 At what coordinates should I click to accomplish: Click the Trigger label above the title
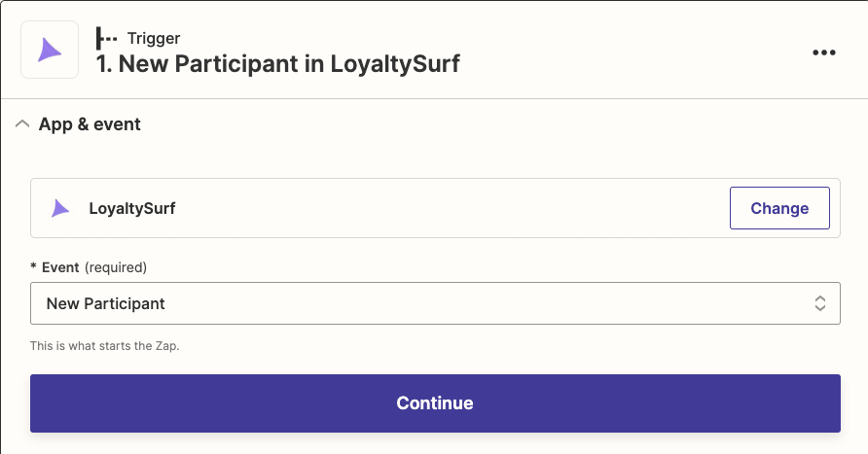click(154, 38)
